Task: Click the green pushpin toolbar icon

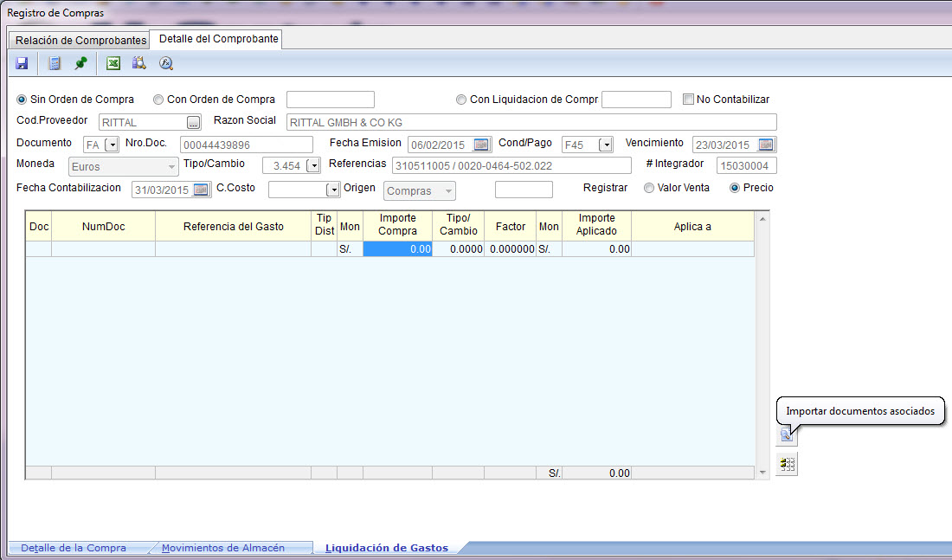Action: click(x=80, y=63)
